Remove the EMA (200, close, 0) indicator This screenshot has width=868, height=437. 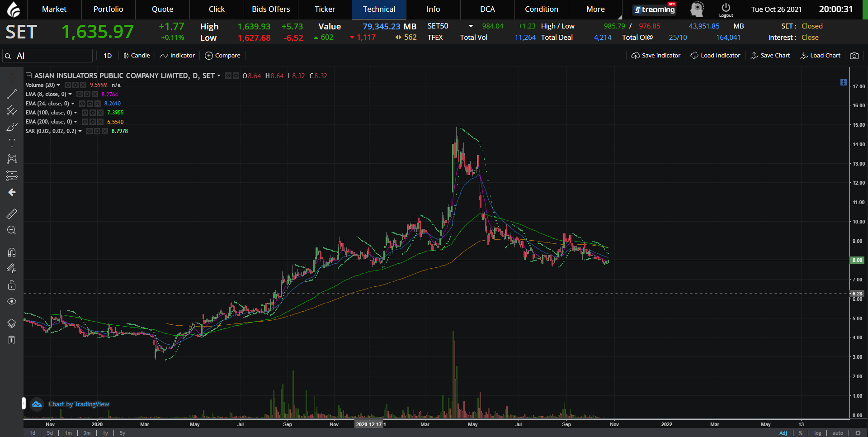pyautogui.click(x=100, y=122)
